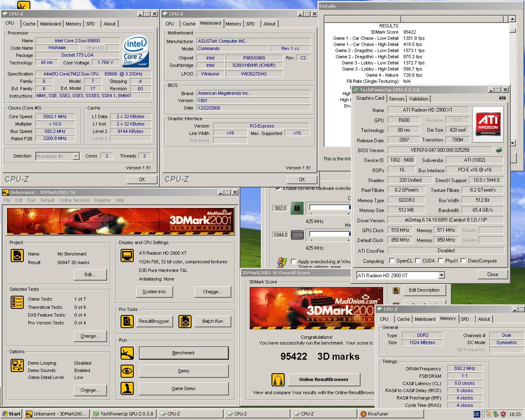Click the Batch Run document icon

click(x=185, y=321)
